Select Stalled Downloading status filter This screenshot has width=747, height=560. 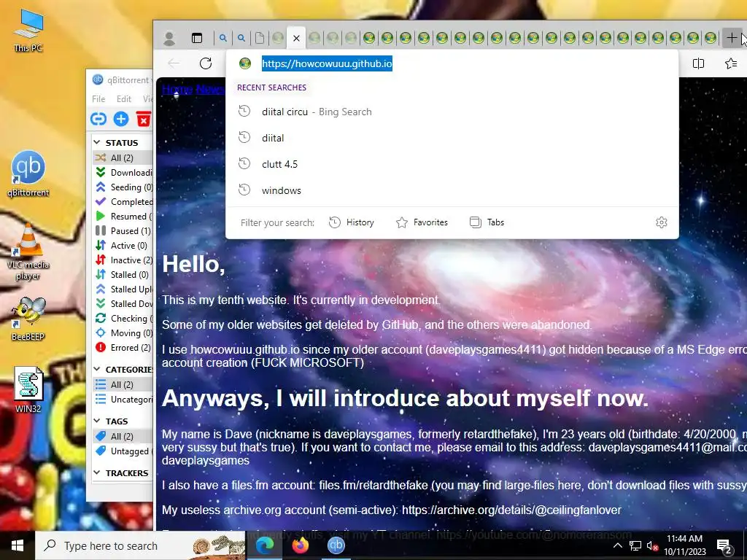(123, 304)
